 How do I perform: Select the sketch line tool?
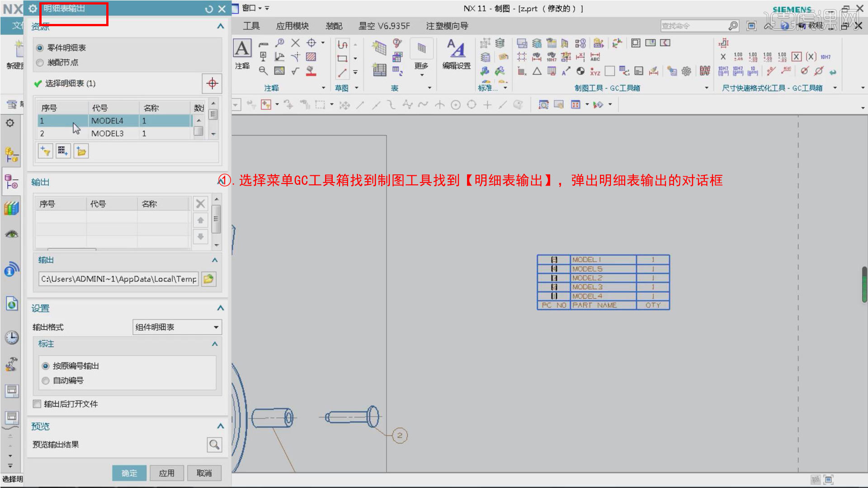(x=342, y=72)
